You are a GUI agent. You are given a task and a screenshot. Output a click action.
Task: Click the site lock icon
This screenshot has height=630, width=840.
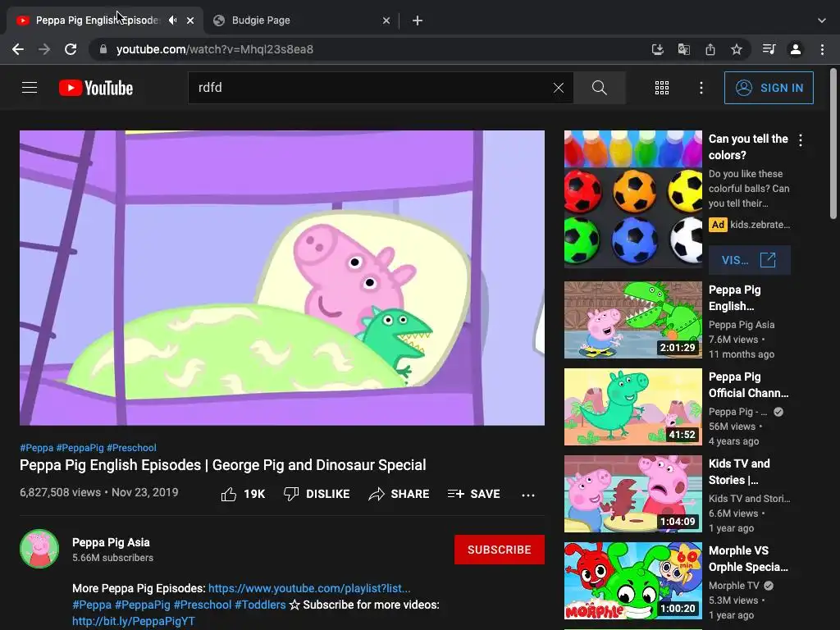[103, 49]
